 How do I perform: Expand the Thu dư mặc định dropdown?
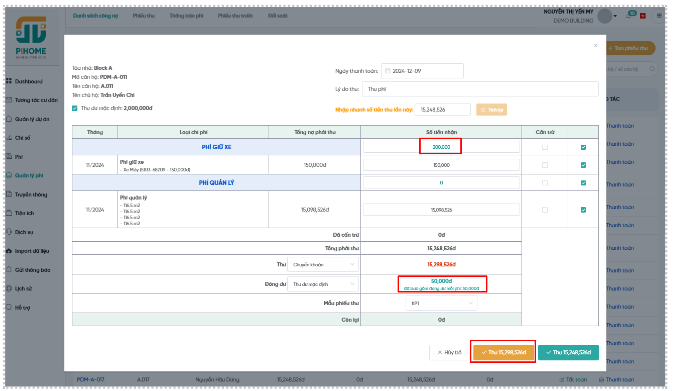323,284
